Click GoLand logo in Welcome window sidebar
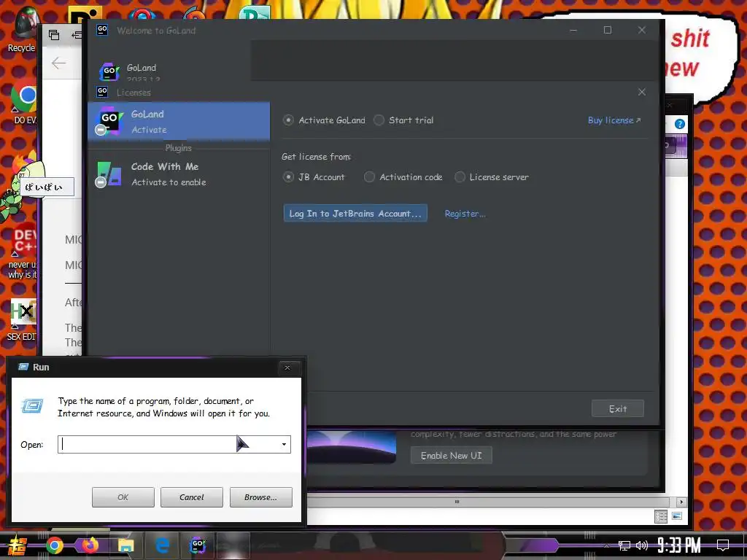This screenshot has height=560, width=747. coord(109,72)
